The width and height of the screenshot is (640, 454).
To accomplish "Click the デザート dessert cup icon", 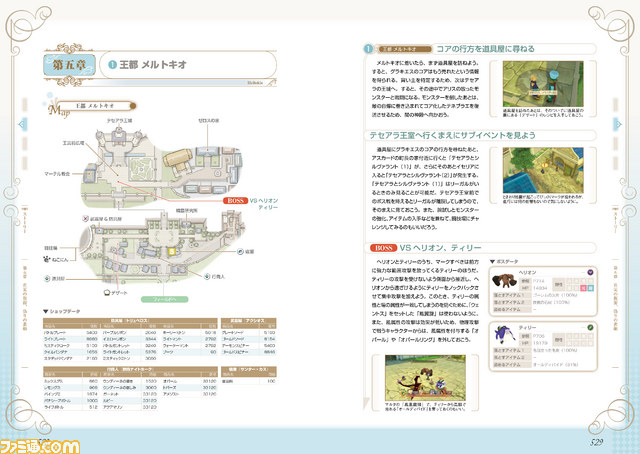I will point(107,292).
